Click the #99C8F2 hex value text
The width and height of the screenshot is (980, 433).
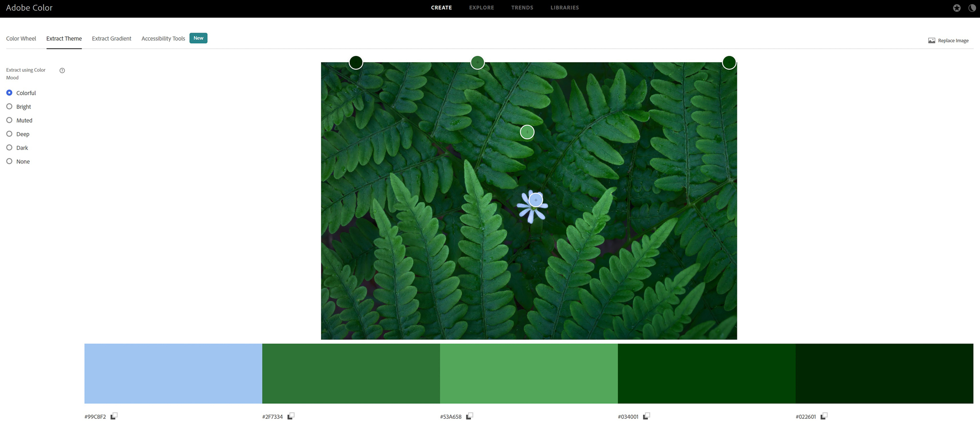(95, 417)
